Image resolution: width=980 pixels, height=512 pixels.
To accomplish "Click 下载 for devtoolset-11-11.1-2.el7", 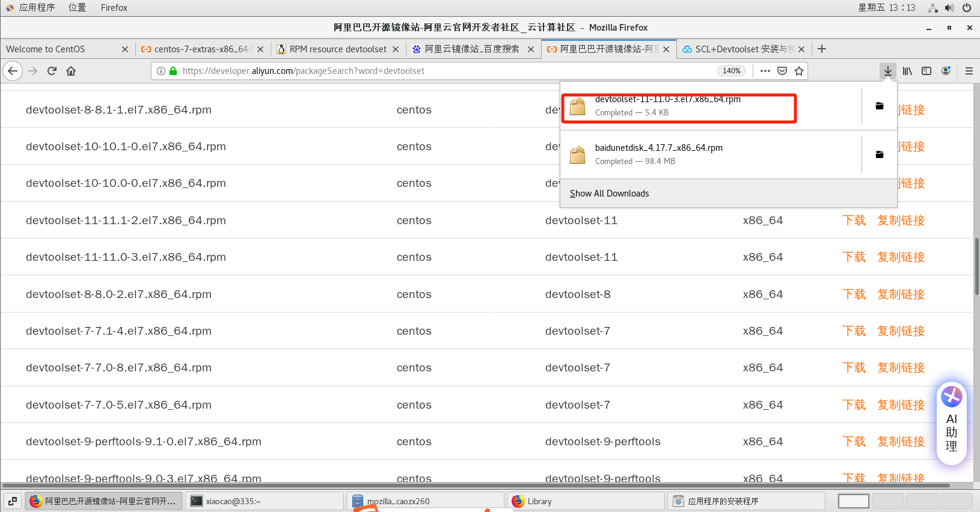I will click(854, 221).
